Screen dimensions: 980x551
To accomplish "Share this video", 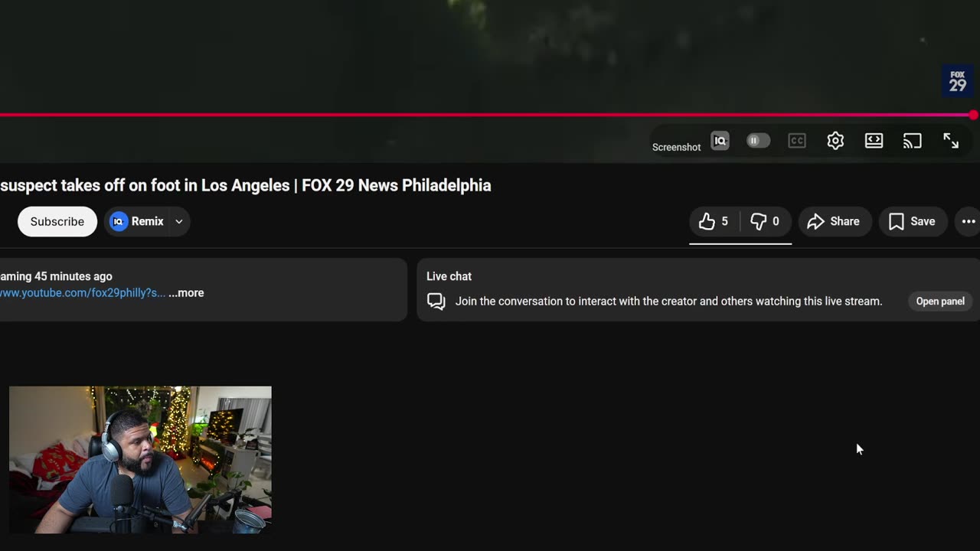I will 834,221.
